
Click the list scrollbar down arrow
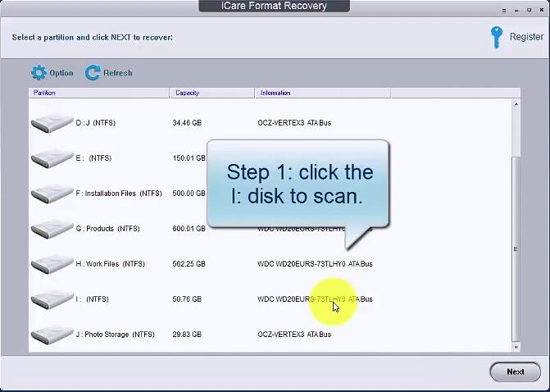[x=516, y=348]
